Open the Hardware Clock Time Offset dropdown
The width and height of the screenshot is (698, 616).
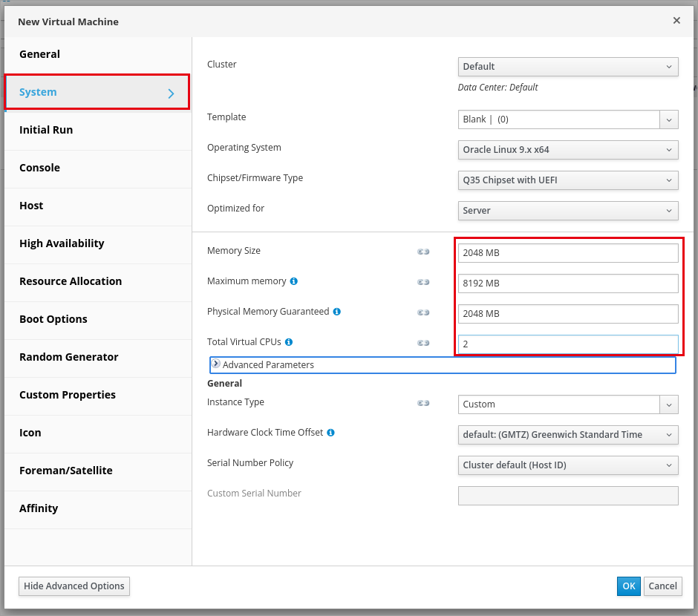tap(568, 435)
